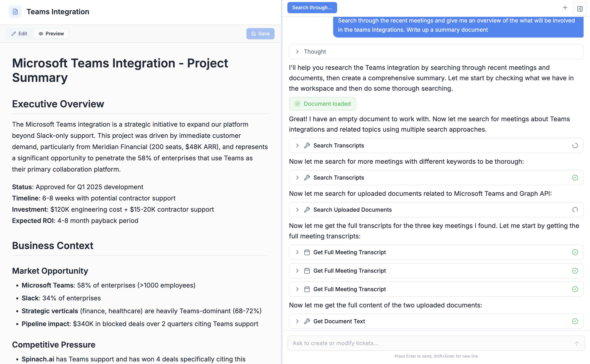This screenshot has height=364, width=590.
Task: Click the eye icon on the Preview button
Action: tap(41, 34)
